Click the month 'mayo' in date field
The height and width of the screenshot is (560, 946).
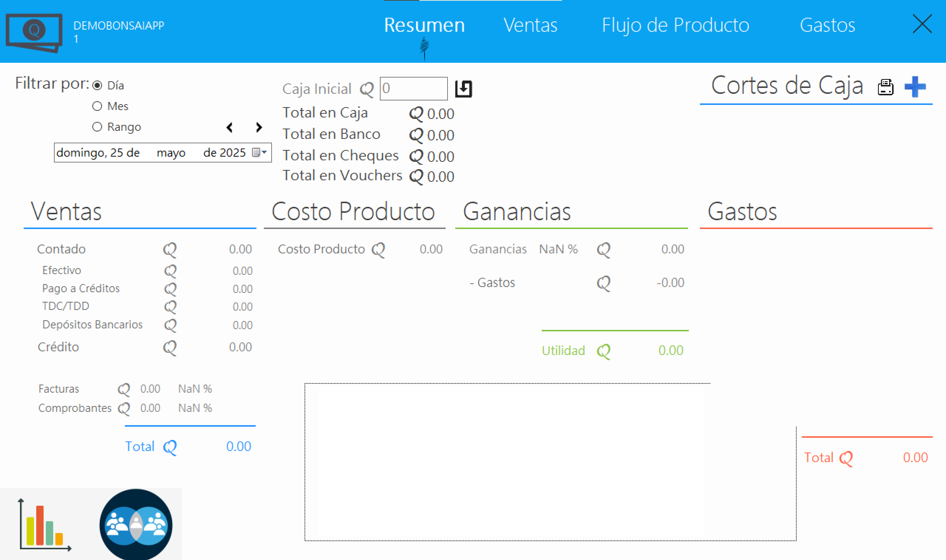click(x=171, y=153)
